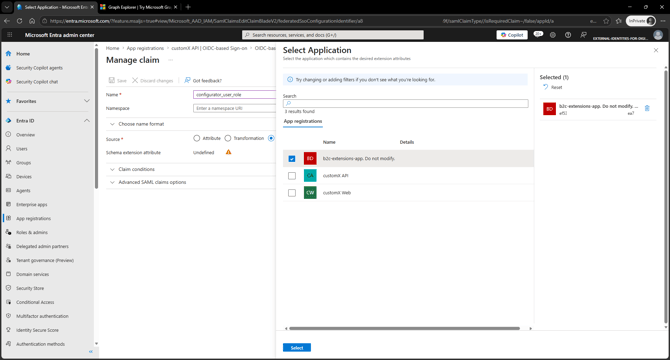Open Security Copilot agents
Image resolution: width=670 pixels, height=360 pixels.
click(39, 68)
